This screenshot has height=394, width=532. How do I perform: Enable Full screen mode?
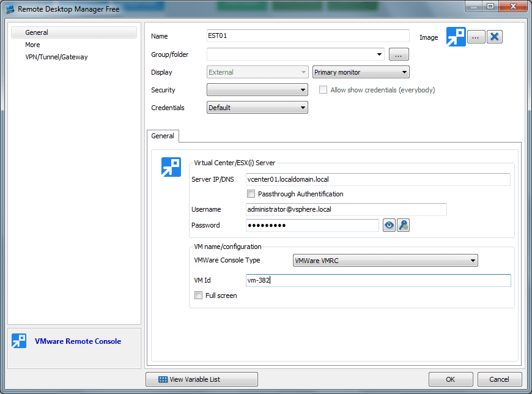point(198,295)
